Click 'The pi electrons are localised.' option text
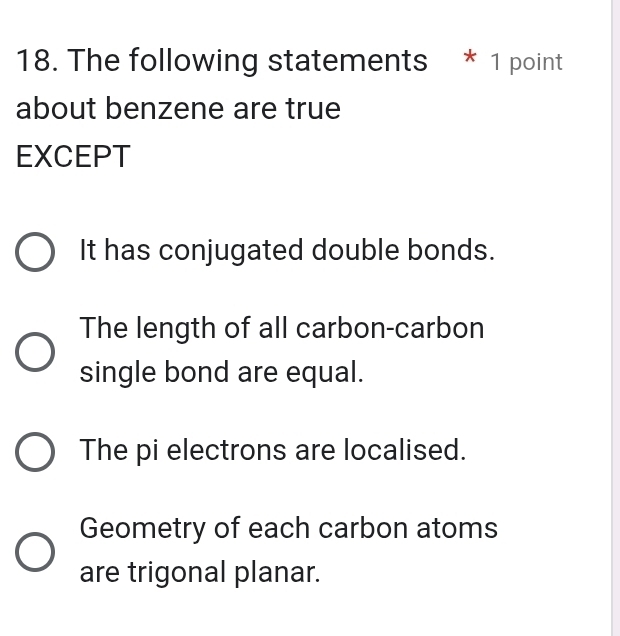Screen dimensions: 620x636 tap(273, 450)
